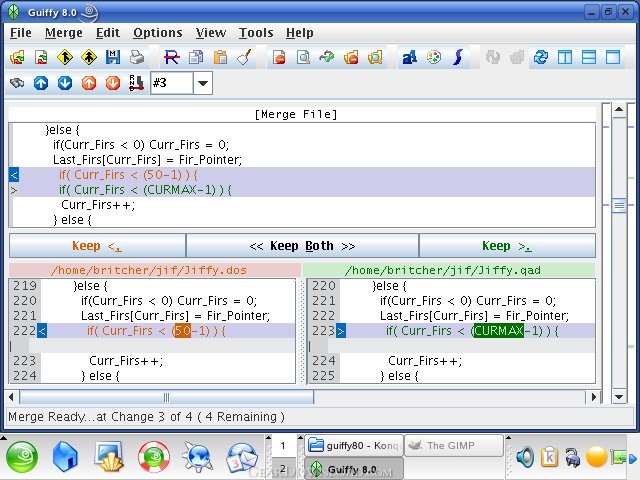Viewport: 640px width, 480px height.
Task: Click the yellow diamond merge-arrow sign icon
Action: tap(65, 57)
